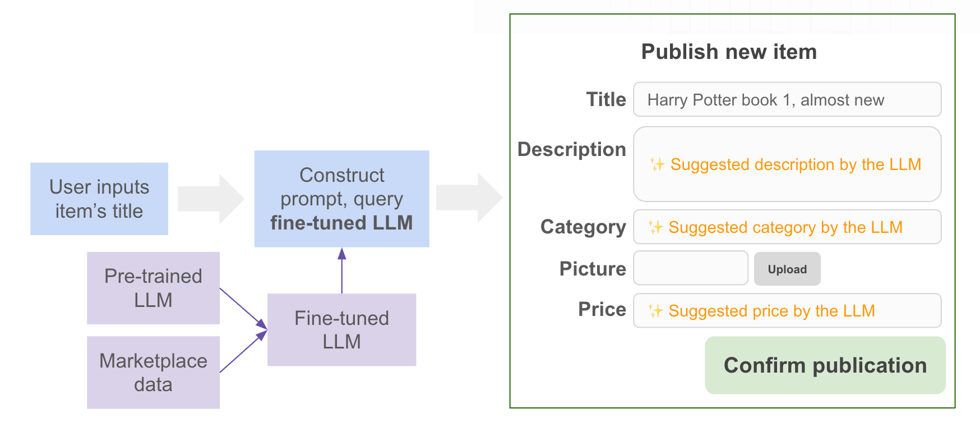Click sparkle icon in Category field
Viewport: 980px width, 422px height.
pyautogui.click(x=655, y=227)
